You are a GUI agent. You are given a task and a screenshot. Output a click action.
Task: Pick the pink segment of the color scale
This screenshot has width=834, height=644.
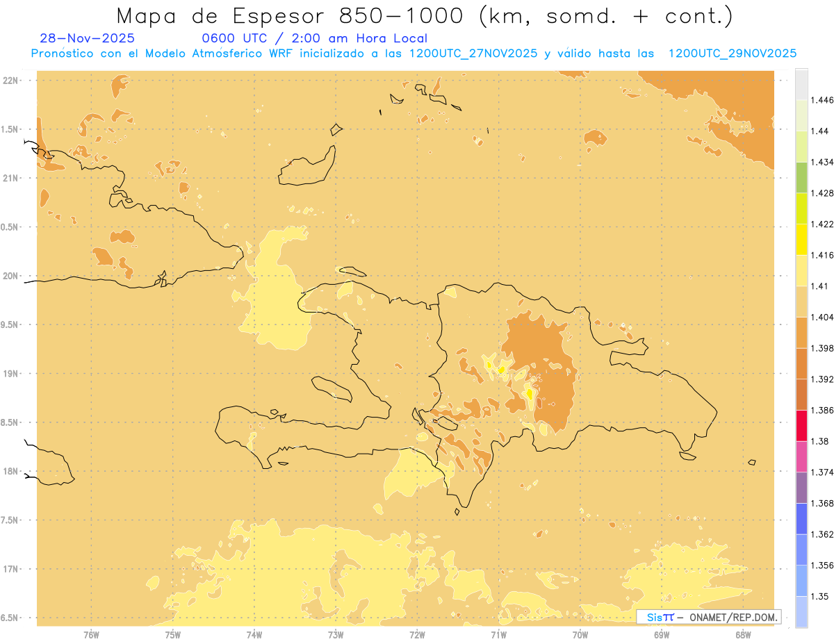point(801,456)
